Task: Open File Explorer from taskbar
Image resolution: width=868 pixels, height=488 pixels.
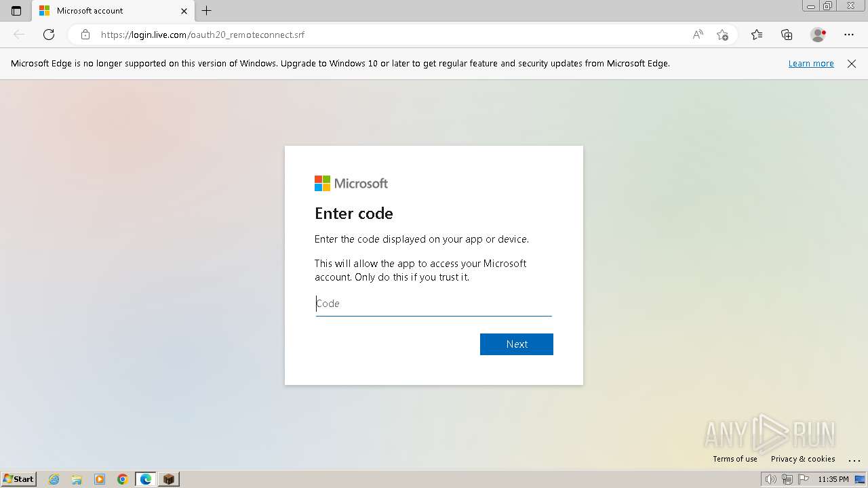Action: click(77, 479)
